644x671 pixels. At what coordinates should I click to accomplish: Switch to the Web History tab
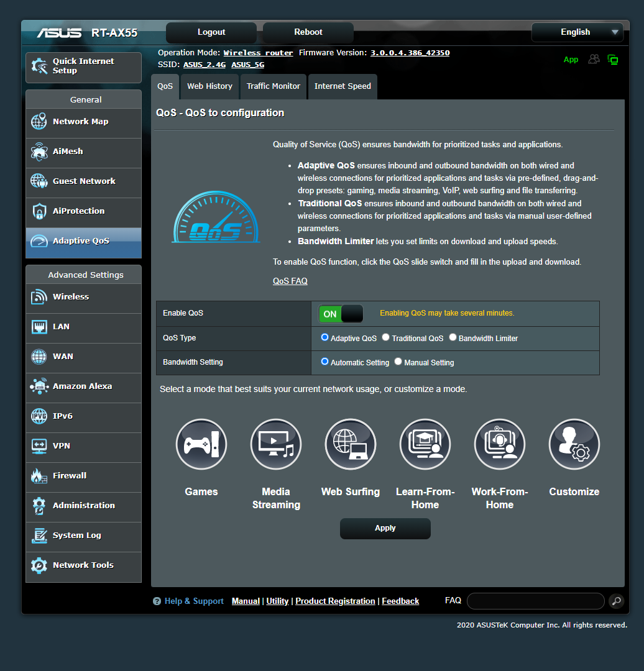[x=210, y=86]
